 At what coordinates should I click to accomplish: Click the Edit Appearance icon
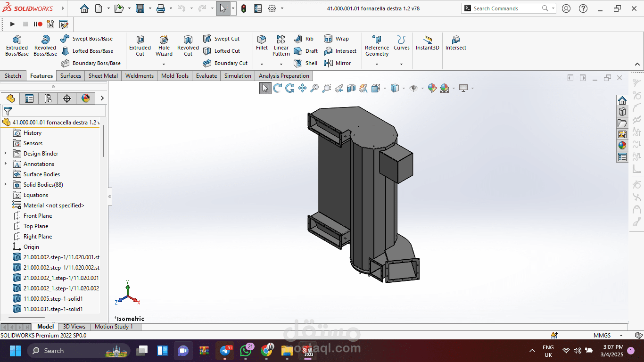point(432,88)
